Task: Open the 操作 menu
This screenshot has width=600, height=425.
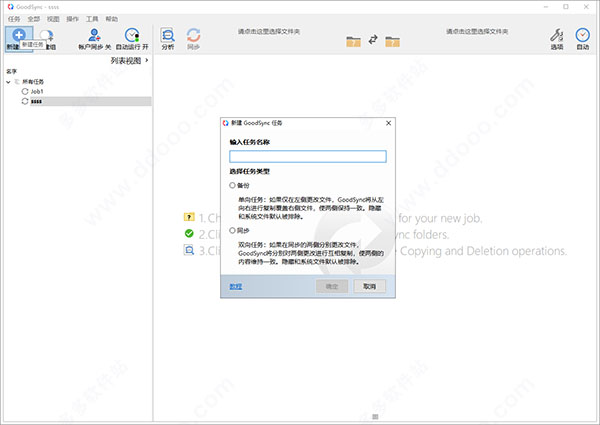Action: pyautogui.click(x=72, y=19)
